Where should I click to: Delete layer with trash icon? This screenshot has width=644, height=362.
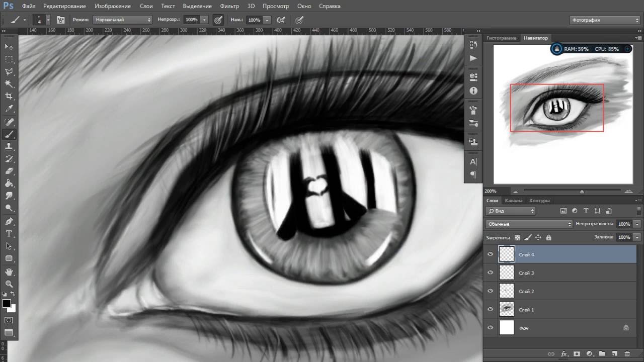[627, 354]
